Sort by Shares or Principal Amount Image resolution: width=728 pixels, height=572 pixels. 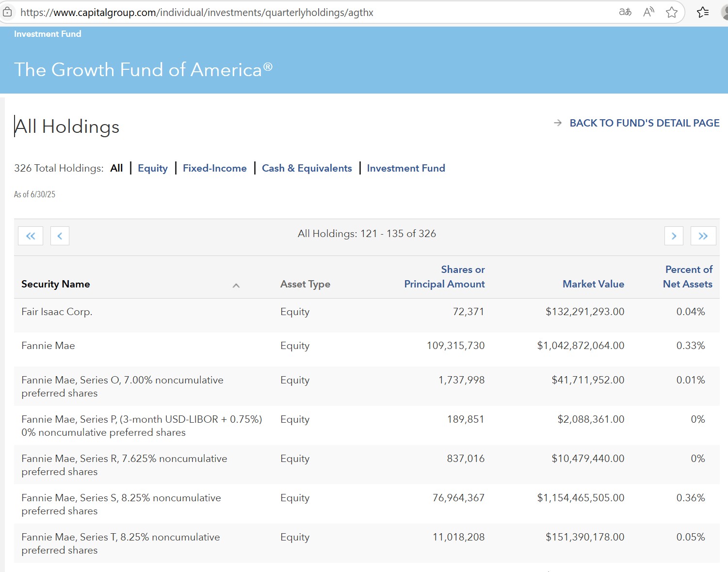tap(444, 277)
